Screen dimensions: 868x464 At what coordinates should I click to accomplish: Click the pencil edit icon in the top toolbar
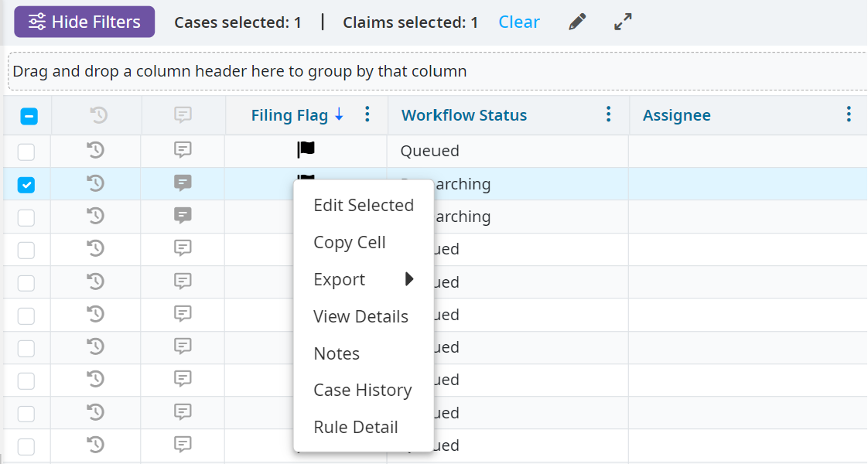[576, 22]
